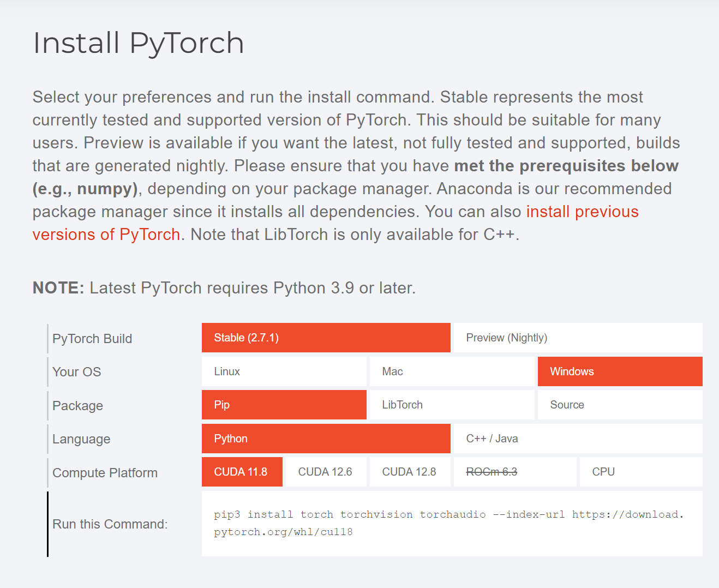Viewport: 719px width, 588px height.
Task: Select CUDA 12.6 compute platform
Action: pyautogui.click(x=326, y=472)
